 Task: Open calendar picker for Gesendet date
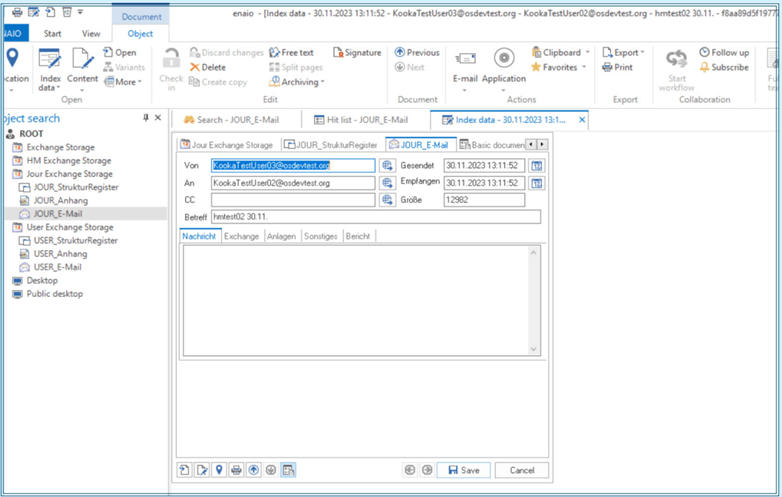tap(537, 166)
